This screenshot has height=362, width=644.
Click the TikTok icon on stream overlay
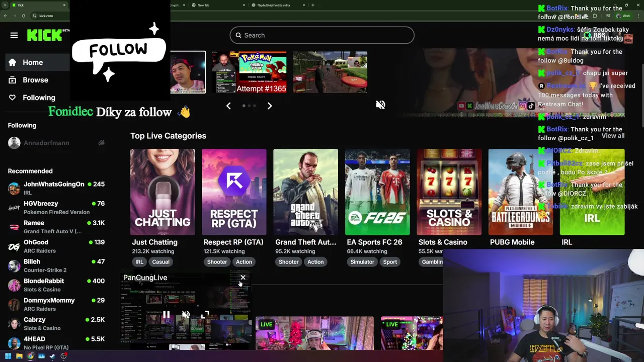click(531, 106)
